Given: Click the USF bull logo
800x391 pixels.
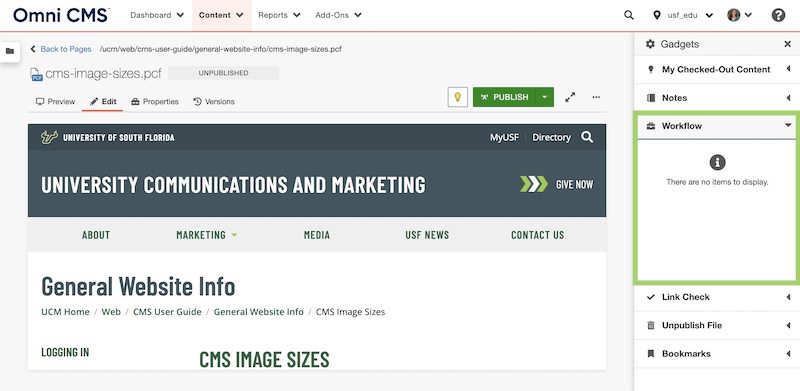Looking at the screenshot, I should point(49,137).
